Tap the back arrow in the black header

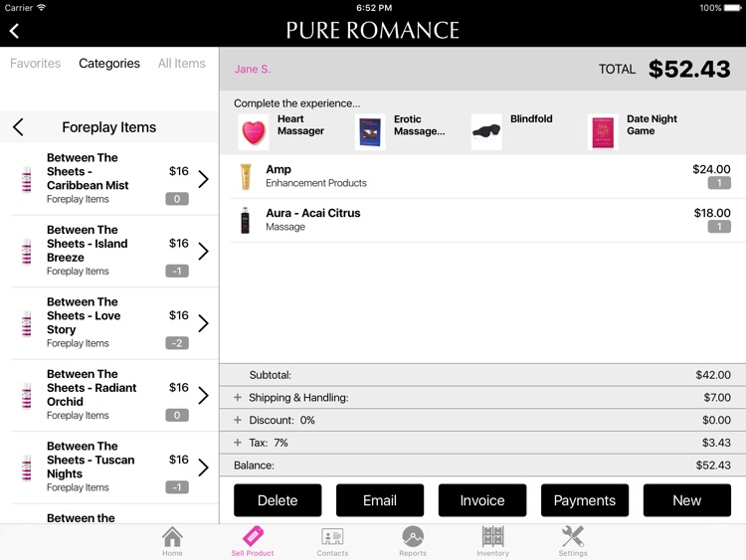[14, 31]
